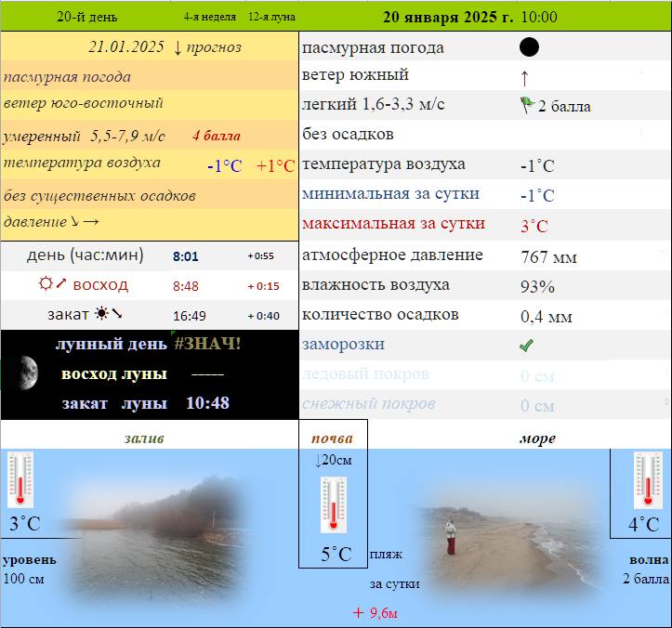Select the '20 января 2025 г.' date header
672x628 pixels.
tap(447, 17)
